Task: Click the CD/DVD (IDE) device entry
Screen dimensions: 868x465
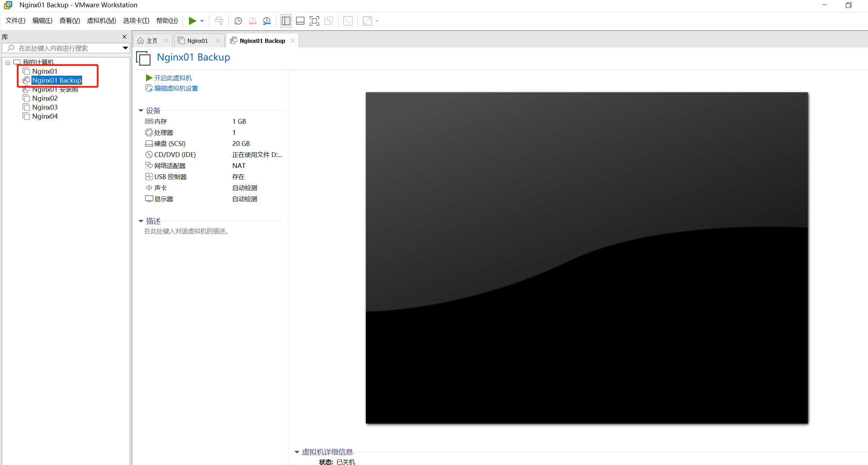Action: point(175,155)
